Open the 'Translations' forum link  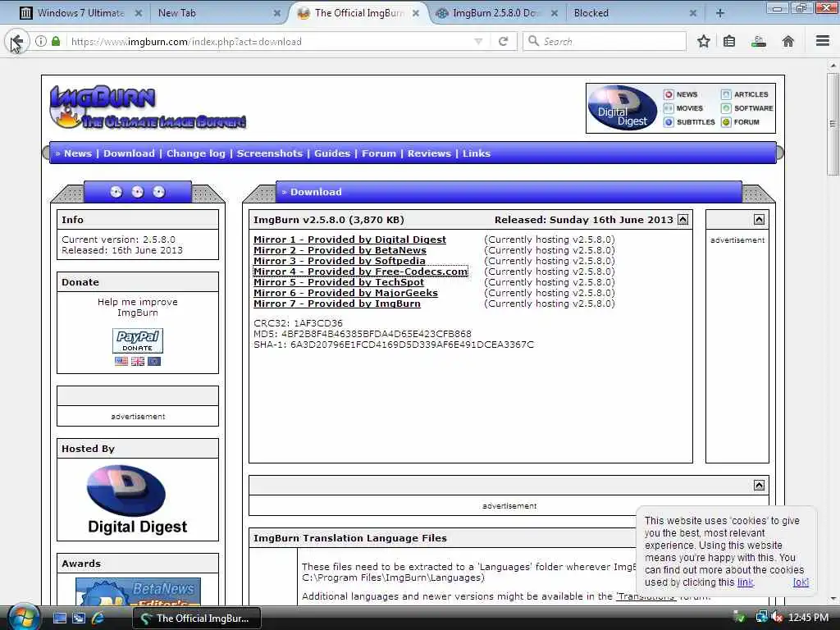(x=646, y=596)
